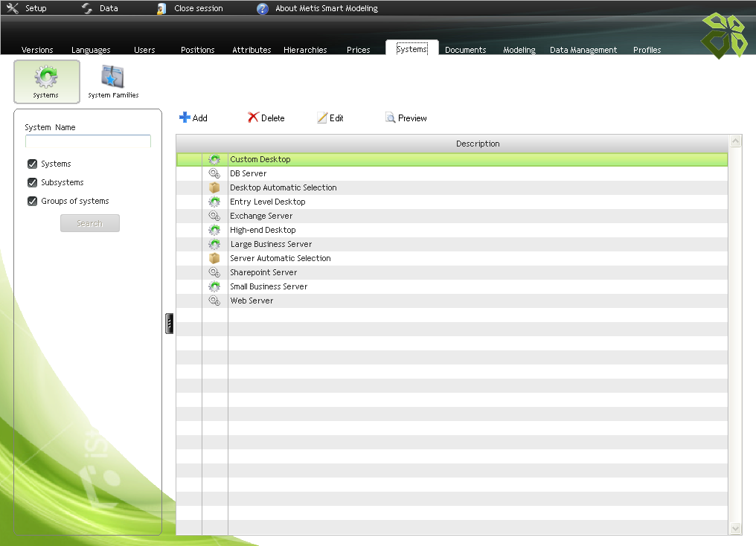Click the Setup wrench icon

tap(13, 8)
